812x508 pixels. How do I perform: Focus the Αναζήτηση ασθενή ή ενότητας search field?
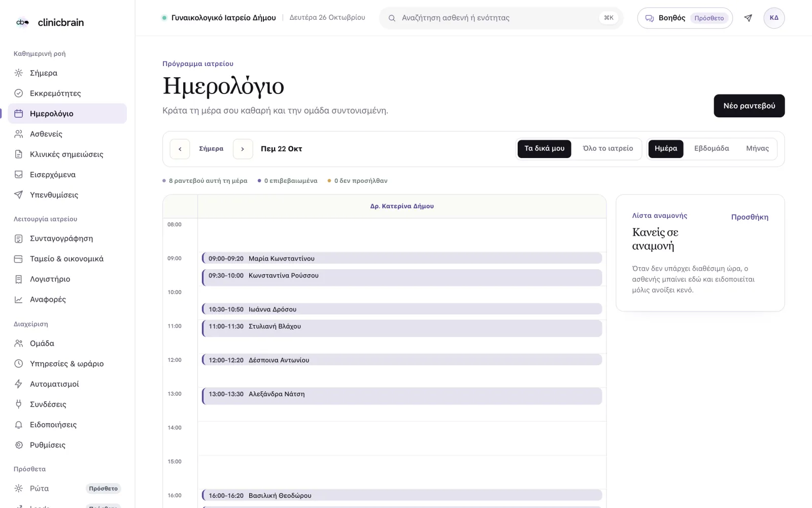coord(501,18)
